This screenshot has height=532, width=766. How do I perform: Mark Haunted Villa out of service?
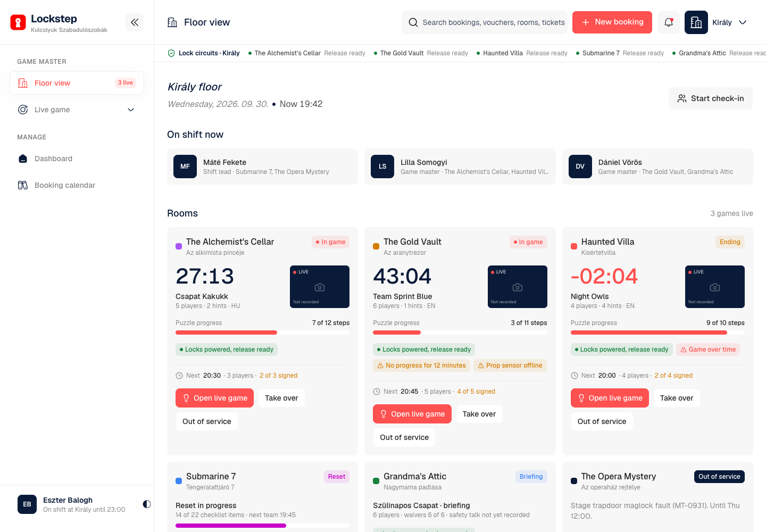[602, 421]
